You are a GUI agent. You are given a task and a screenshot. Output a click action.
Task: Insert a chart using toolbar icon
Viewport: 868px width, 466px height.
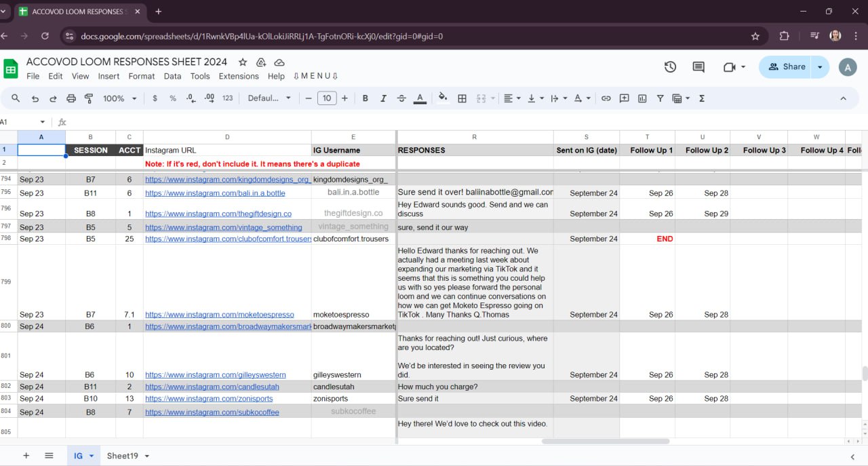[x=642, y=98]
